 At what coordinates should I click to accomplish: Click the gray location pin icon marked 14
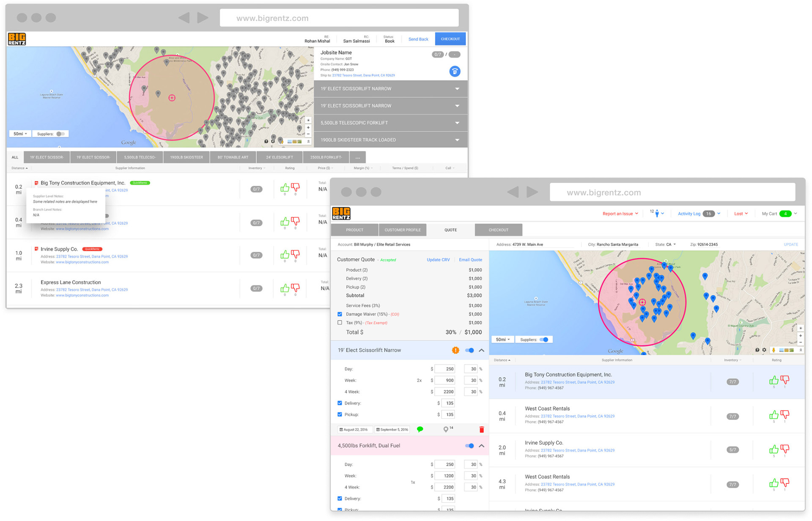click(x=446, y=429)
